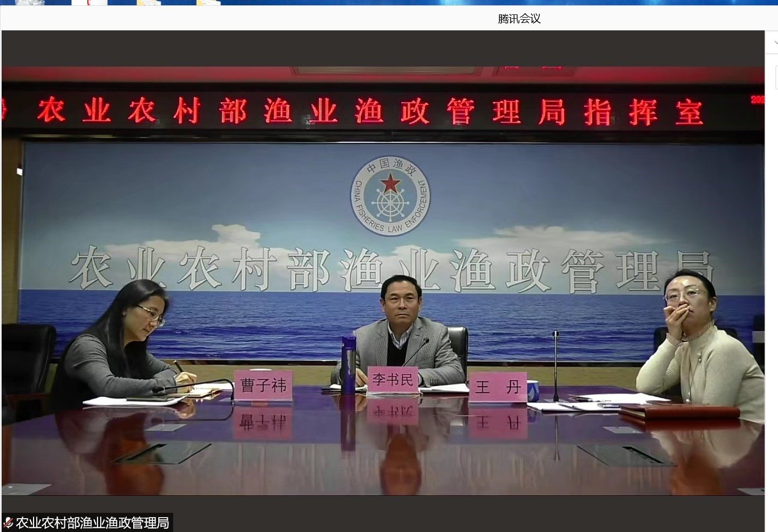
Task: Expand the chevron on the right side panel
Action: click(775, 42)
